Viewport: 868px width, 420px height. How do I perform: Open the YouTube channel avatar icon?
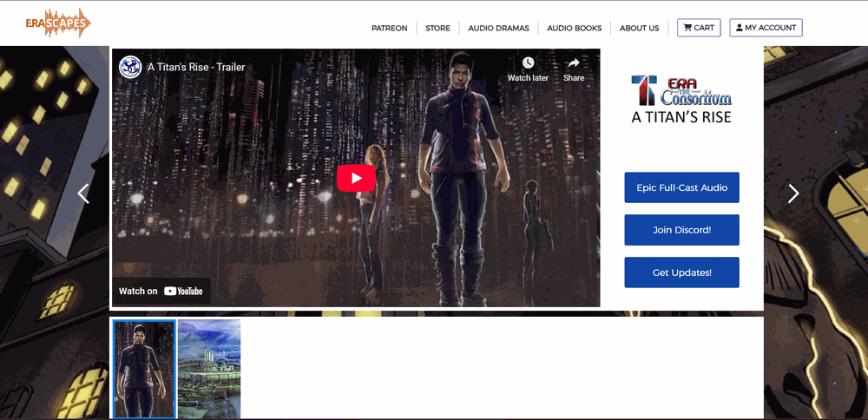pos(130,68)
